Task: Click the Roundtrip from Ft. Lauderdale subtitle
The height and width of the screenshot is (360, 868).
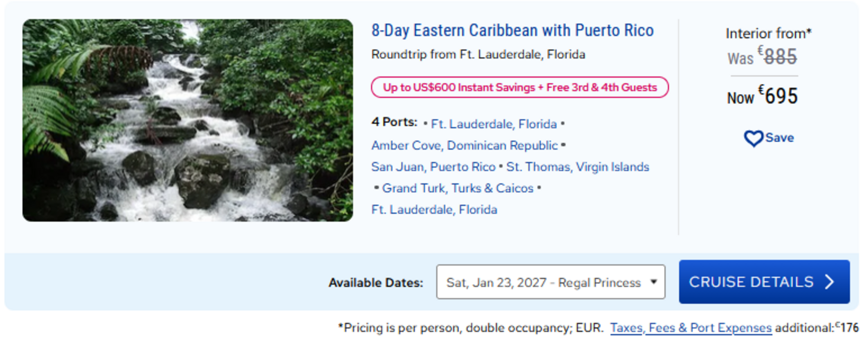Action: tap(478, 54)
